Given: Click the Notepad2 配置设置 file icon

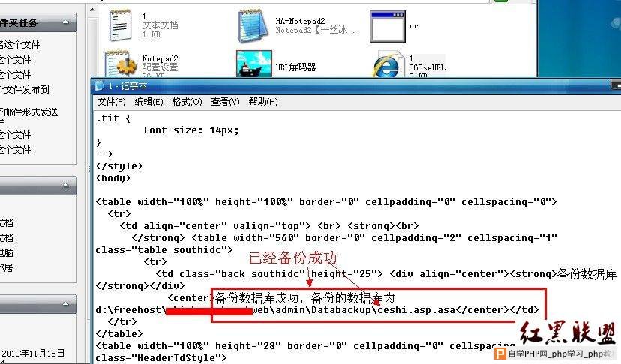Looking at the screenshot, I should pyautogui.click(x=121, y=64).
